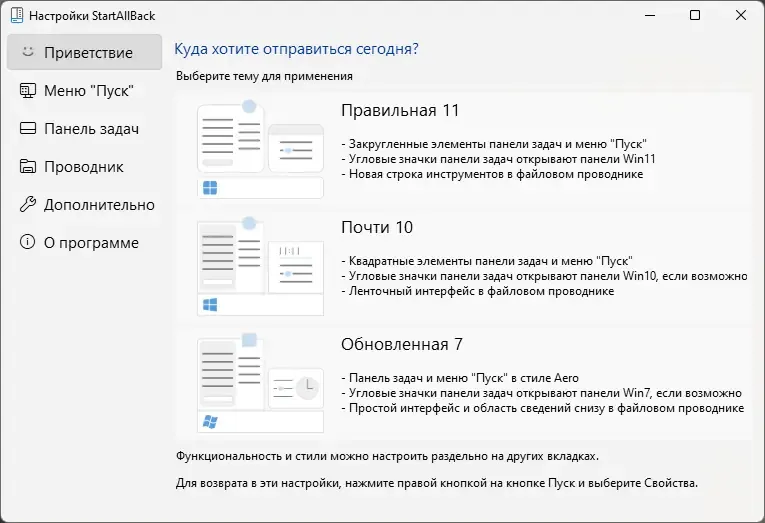Open the Дополнительно tab
This screenshot has height=523, width=765.
(x=84, y=204)
